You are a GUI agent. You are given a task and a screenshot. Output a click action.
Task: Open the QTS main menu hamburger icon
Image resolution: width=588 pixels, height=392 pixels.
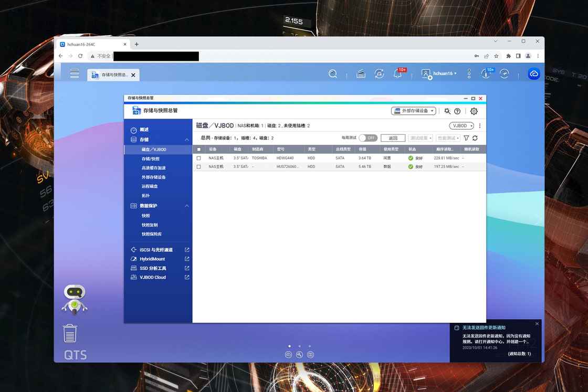click(75, 73)
